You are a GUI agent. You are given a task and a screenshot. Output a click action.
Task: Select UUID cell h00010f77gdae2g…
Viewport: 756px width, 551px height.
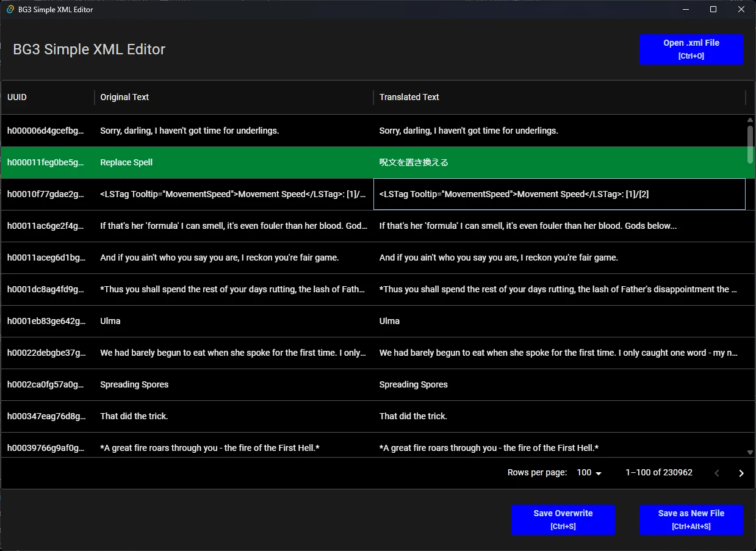pos(48,194)
